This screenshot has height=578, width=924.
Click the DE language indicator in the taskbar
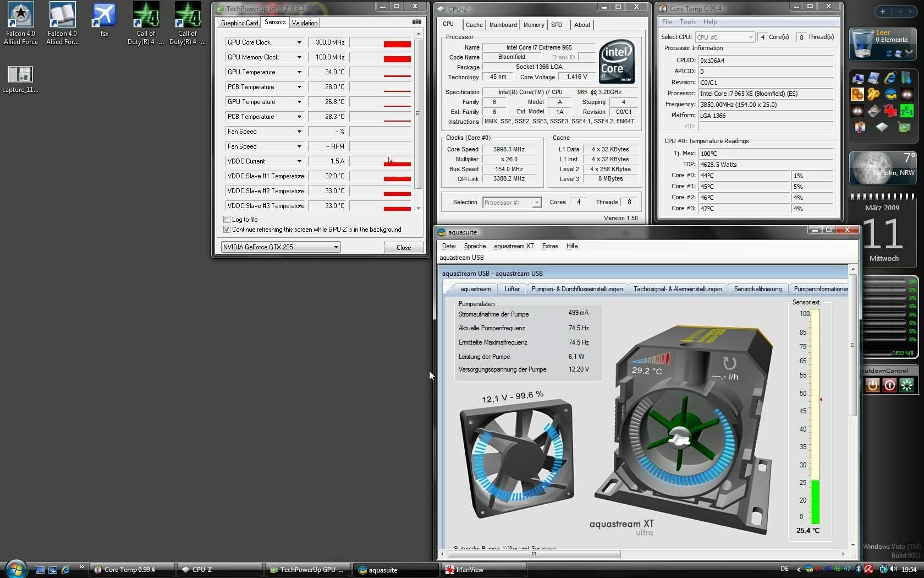(x=784, y=569)
